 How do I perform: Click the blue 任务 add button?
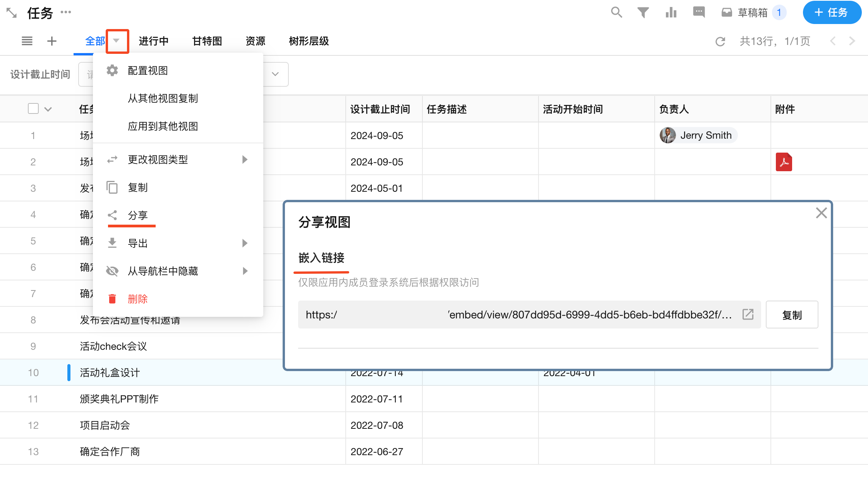click(x=832, y=12)
